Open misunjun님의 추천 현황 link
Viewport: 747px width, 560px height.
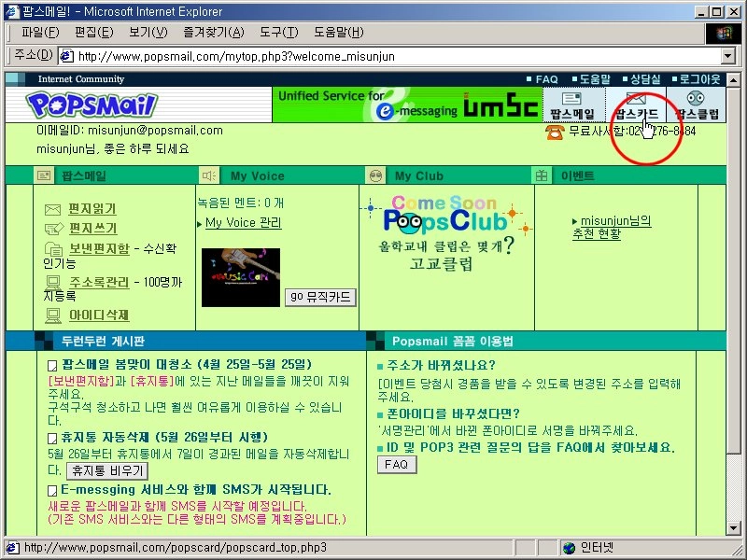612,228
